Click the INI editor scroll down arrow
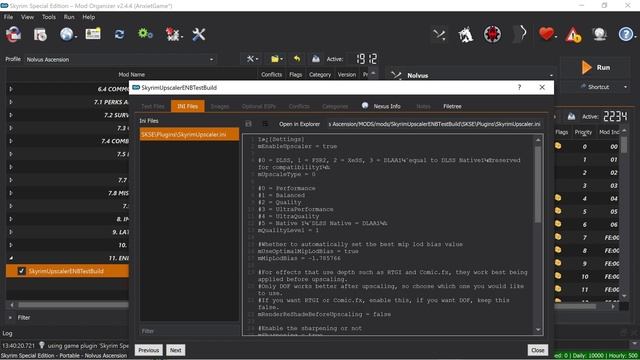Viewport: 640px width, 360px height. pos(538,330)
